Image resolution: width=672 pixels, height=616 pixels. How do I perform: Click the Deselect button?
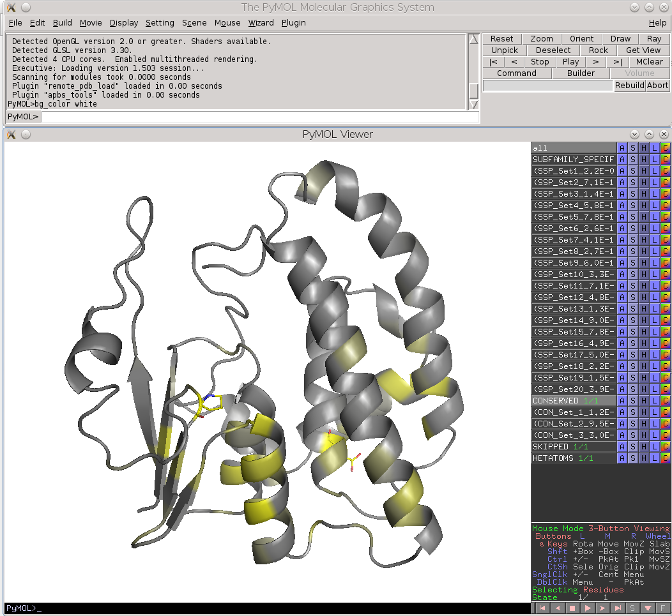coord(553,50)
